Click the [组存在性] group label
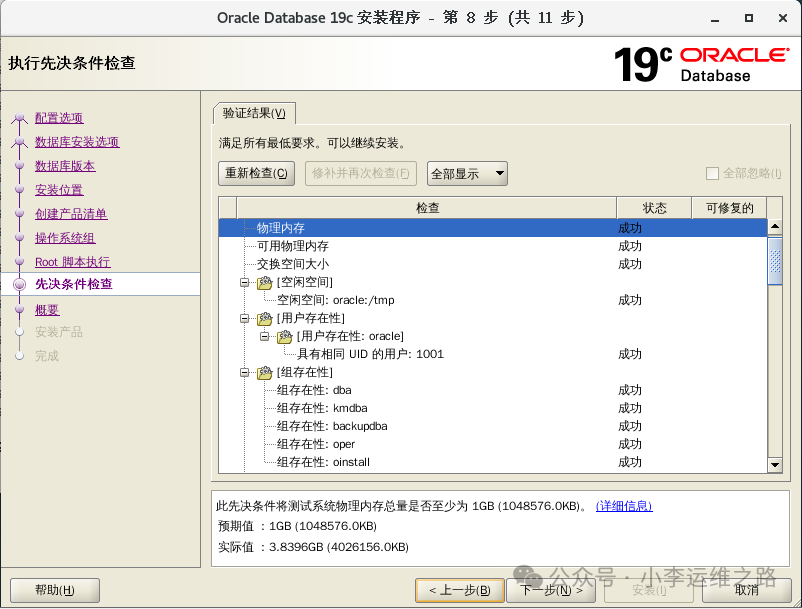802x609 pixels. coord(305,372)
